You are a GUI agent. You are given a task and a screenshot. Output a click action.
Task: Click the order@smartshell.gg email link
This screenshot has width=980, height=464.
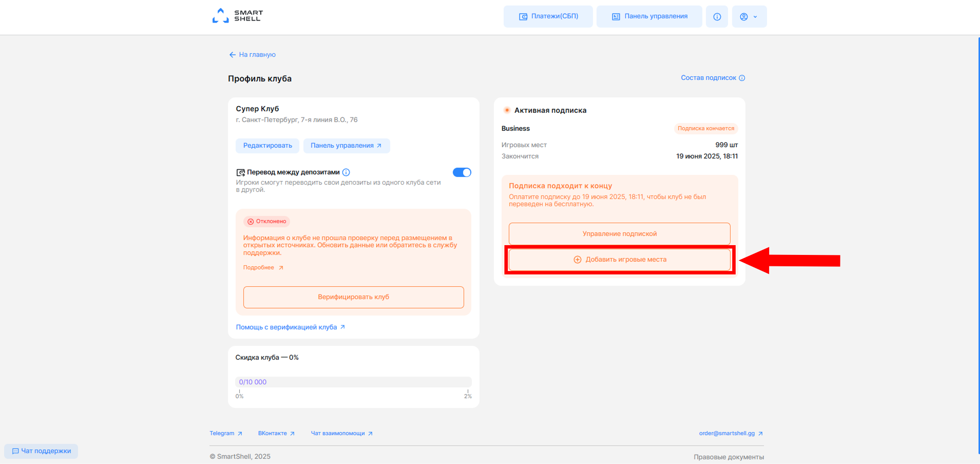pyautogui.click(x=731, y=433)
